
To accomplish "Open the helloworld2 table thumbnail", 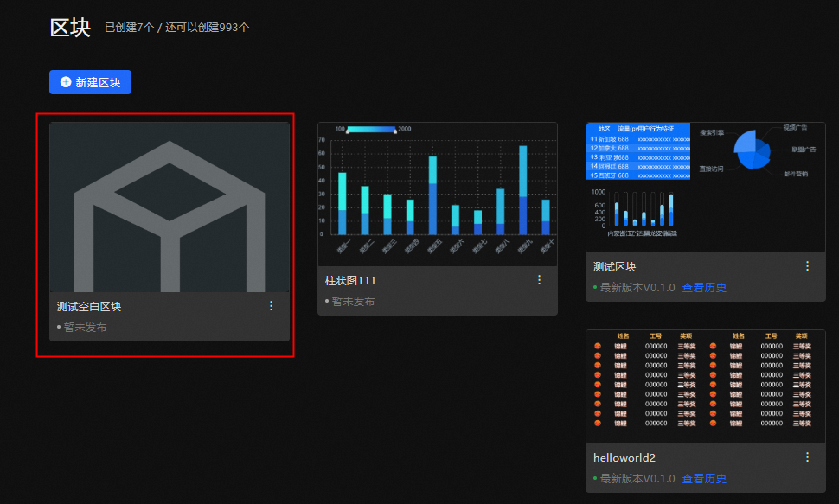I will 706,386.
